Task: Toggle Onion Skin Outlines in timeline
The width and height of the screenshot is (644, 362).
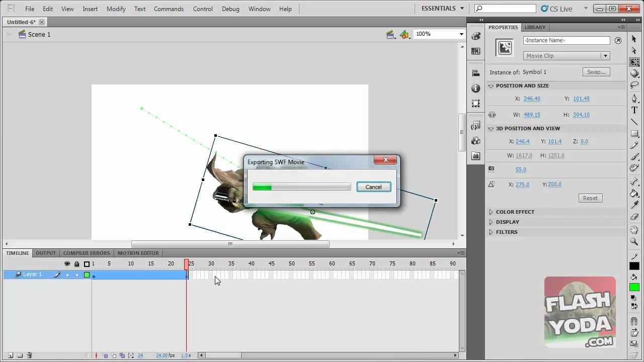Action: click(114, 355)
